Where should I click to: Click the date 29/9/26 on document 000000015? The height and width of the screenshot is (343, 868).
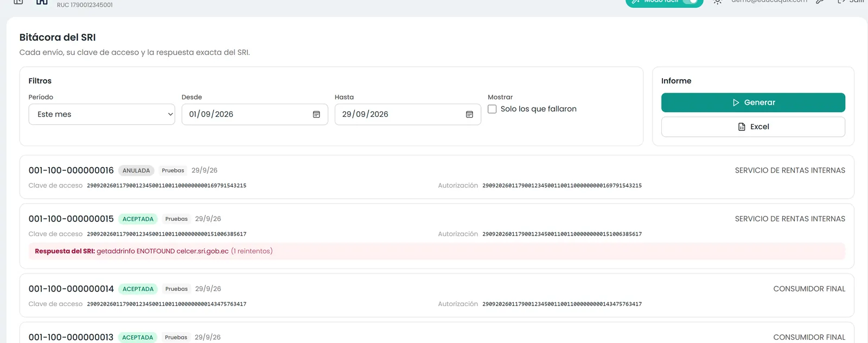208,219
